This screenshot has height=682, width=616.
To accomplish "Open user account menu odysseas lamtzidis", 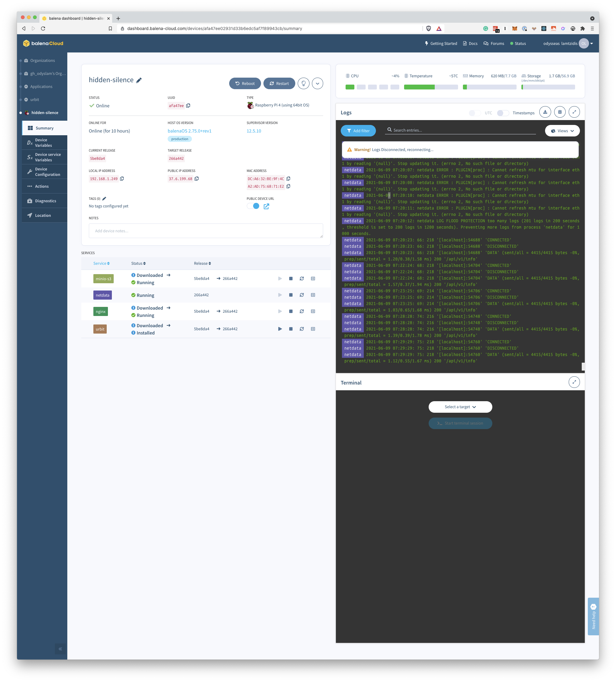I will [x=568, y=43].
